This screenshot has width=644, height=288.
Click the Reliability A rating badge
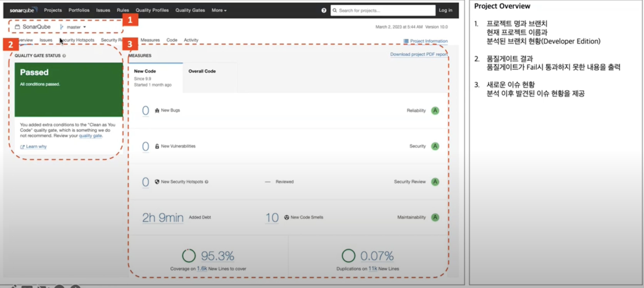click(x=435, y=110)
